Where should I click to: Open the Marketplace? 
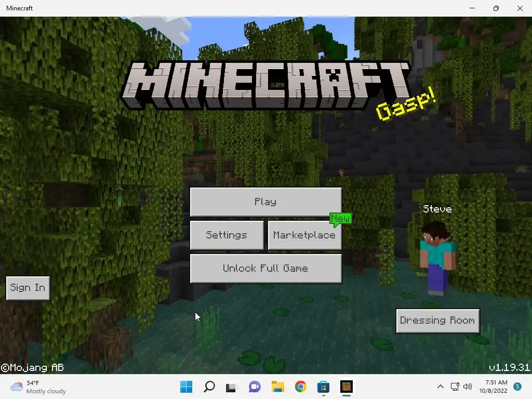pos(304,235)
